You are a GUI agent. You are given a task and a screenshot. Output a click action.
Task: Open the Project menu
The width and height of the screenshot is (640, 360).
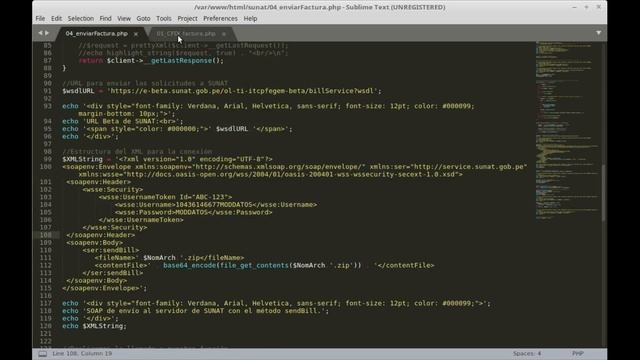(x=187, y=18)
